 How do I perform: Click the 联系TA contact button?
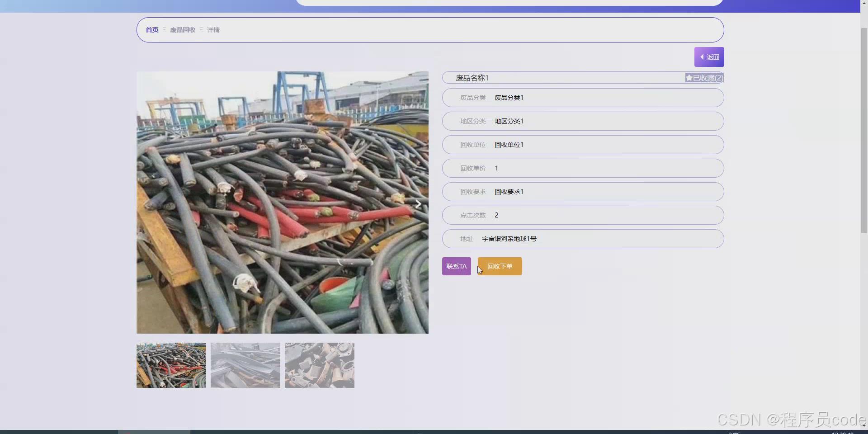coord(456,266)
